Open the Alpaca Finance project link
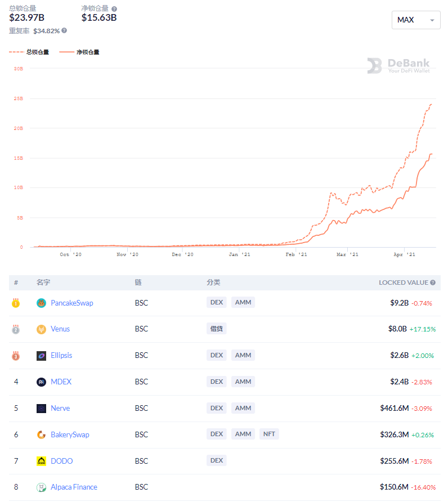Screen dimensions: 448x502 click(x=74, y=487)
